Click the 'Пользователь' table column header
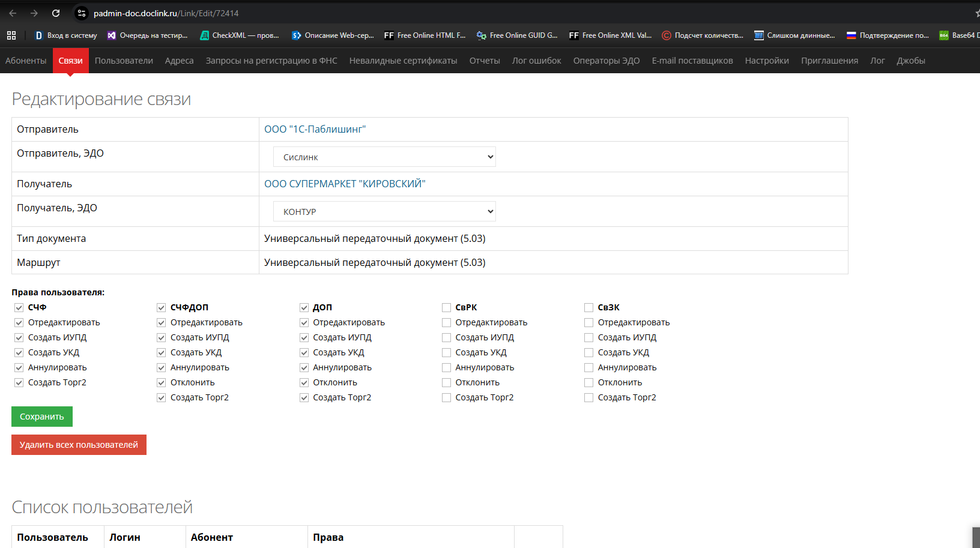Image resolution: width=980 pixels, height=548 pixels. (52, 537)
